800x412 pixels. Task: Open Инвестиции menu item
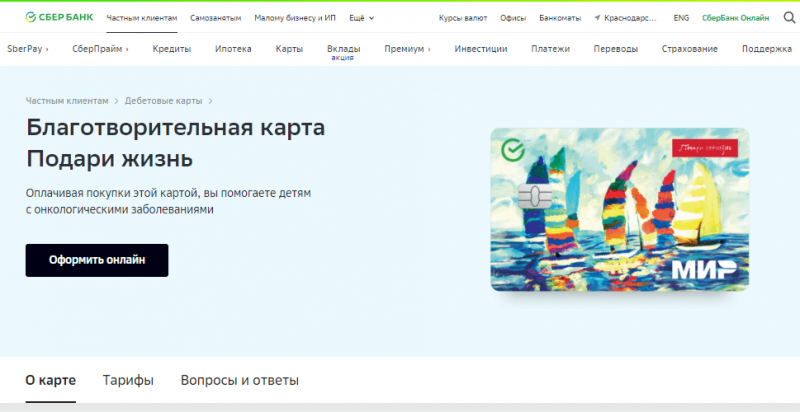pyautogui.click(x=481, y=49)
